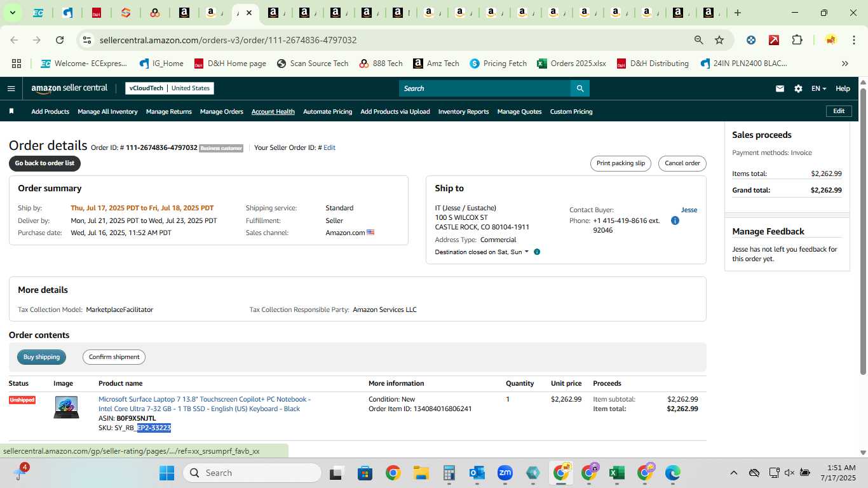Open Account Health menu item
The image size is (868, 488).
click(273, 112)
